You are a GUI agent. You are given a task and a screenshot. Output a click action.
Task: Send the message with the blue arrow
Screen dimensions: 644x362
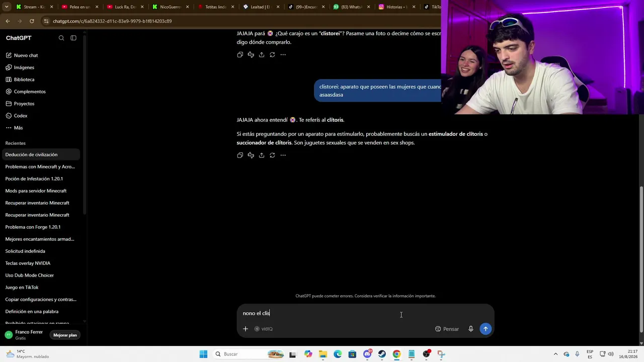click(486, 329)
